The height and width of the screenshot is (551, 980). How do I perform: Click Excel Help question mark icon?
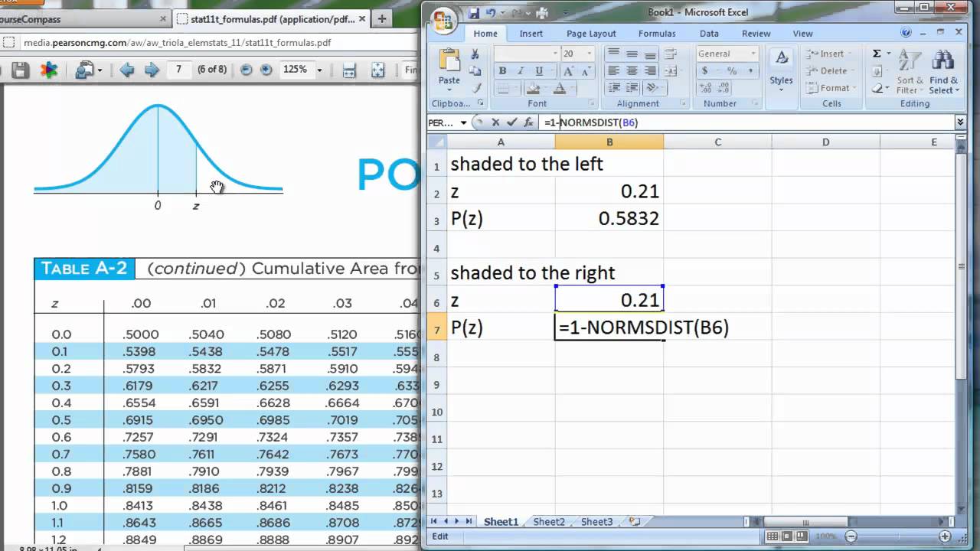point(906,34)
